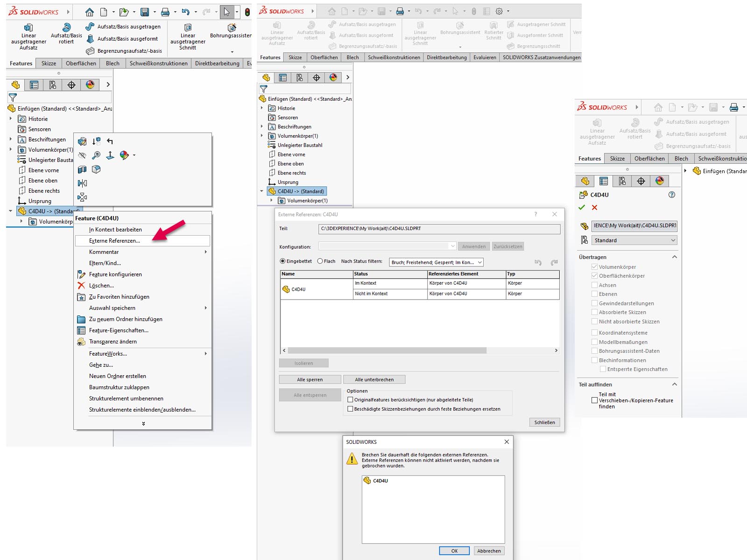Collapse C4D4U node in left tree
Image resolution: width=747 pixels, height=560 pixels.
pos(11,211)
